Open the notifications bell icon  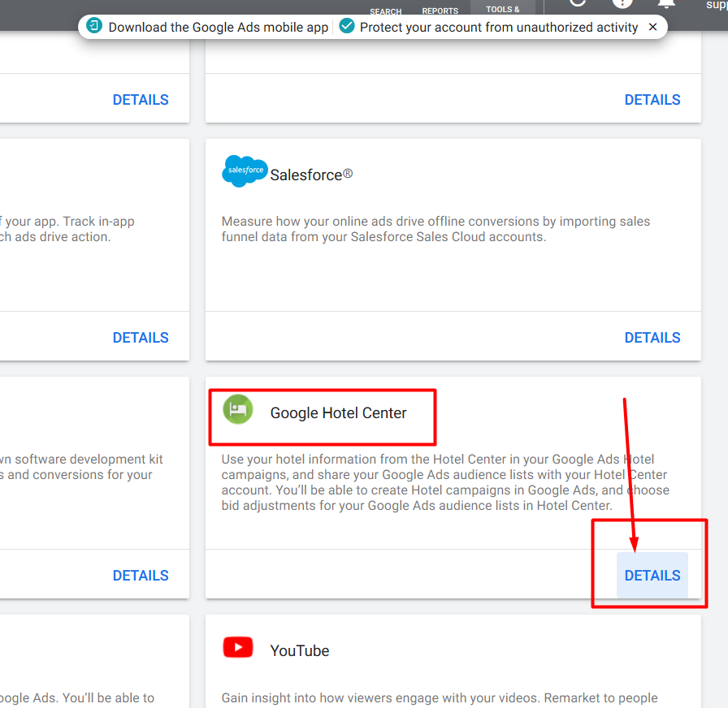[x=667, y=4]
